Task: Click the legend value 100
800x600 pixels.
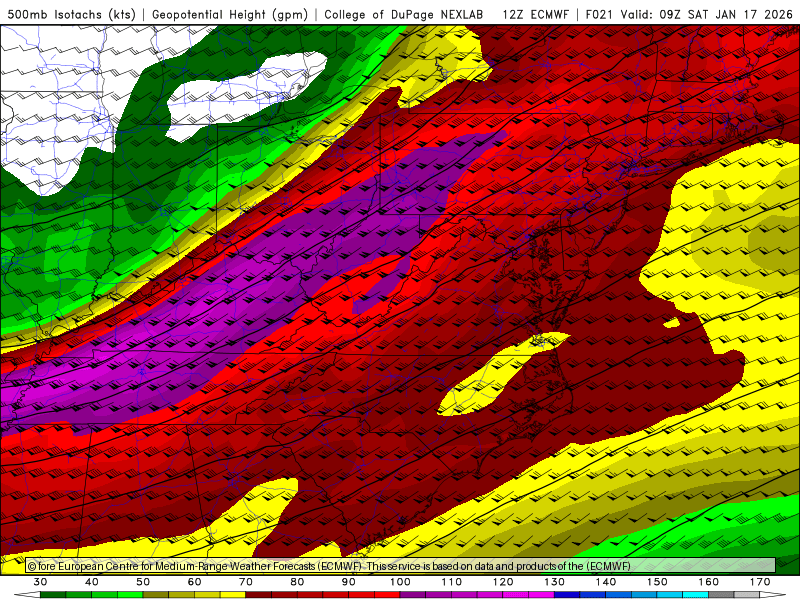Action: point(400,582)
